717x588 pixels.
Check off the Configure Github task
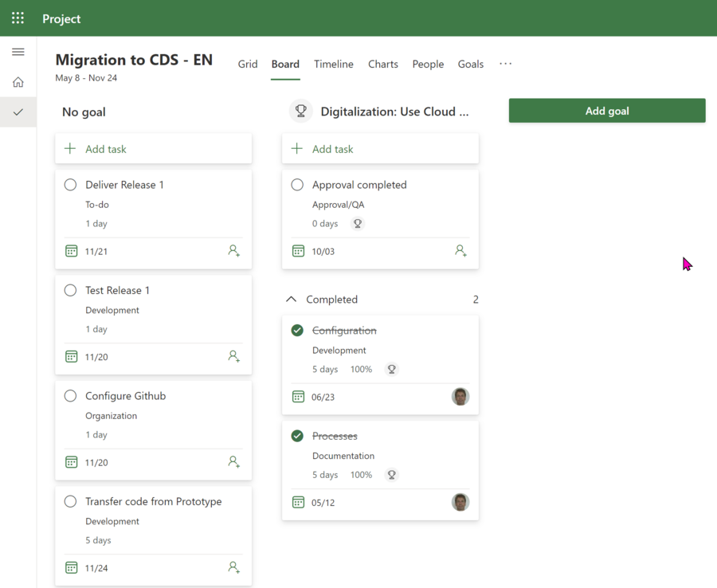pos(70,395)
